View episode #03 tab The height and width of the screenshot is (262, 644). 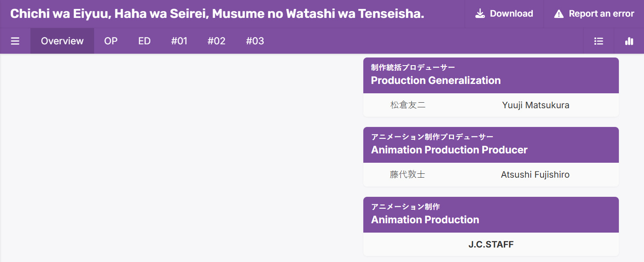pos(255,41)
